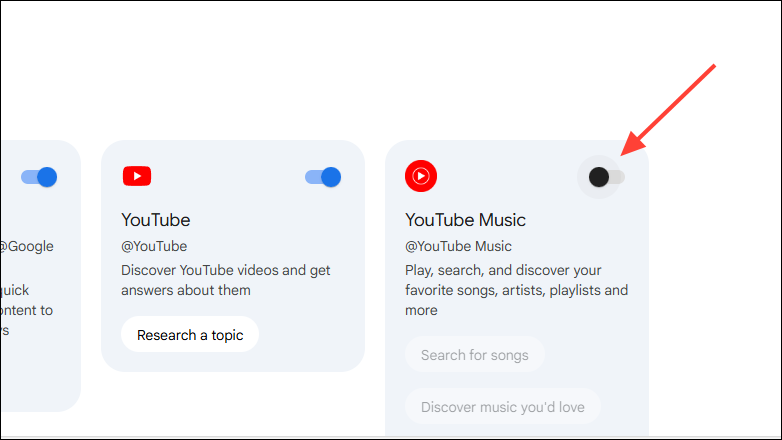Click the Discover YouTube videos description text

pos(225,280)
